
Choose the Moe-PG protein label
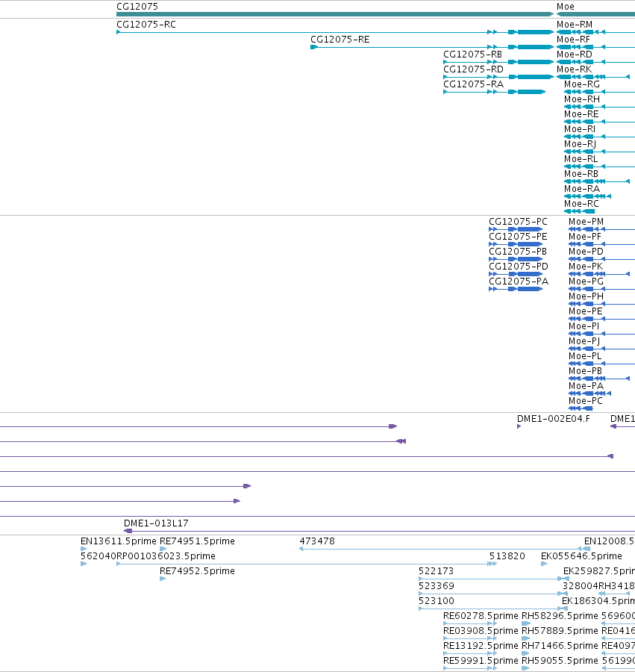[x=586, y=281]
